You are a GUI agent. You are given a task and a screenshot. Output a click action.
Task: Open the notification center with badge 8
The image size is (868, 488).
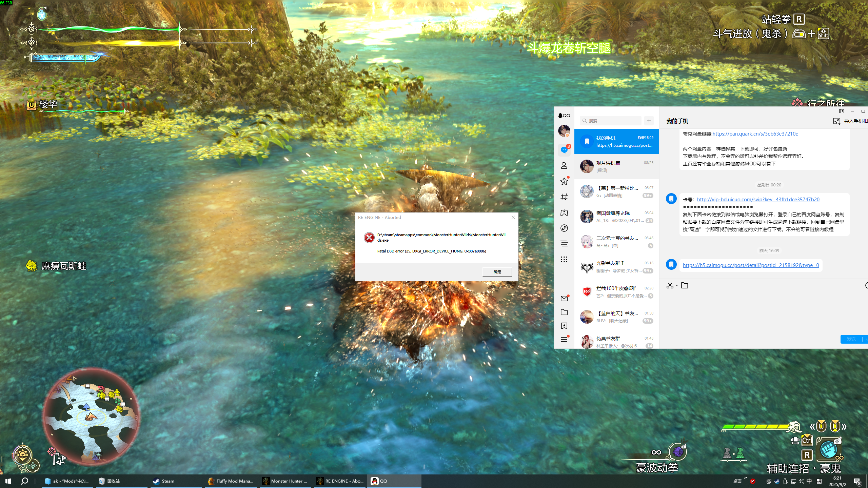click(x=857, y=482)
